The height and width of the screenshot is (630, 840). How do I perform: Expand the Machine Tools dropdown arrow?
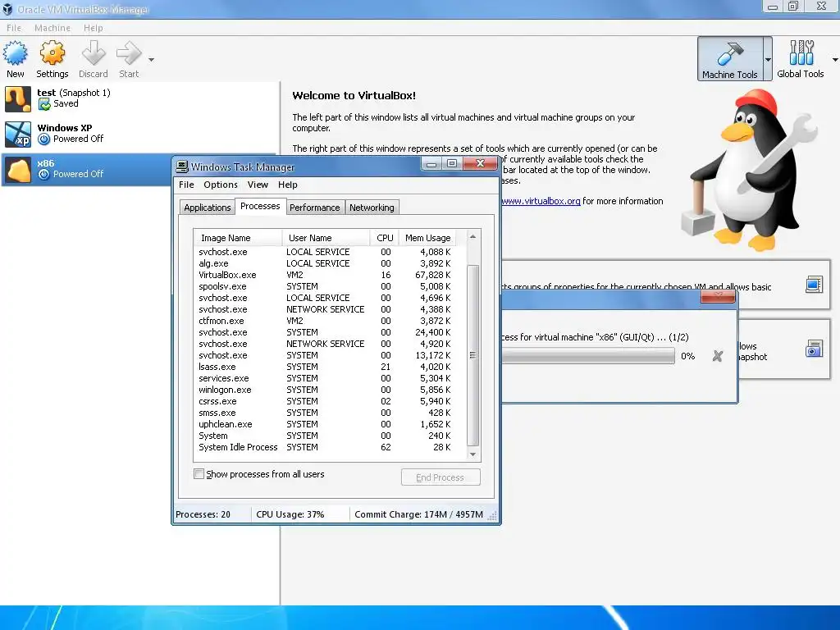pos(768,59)
